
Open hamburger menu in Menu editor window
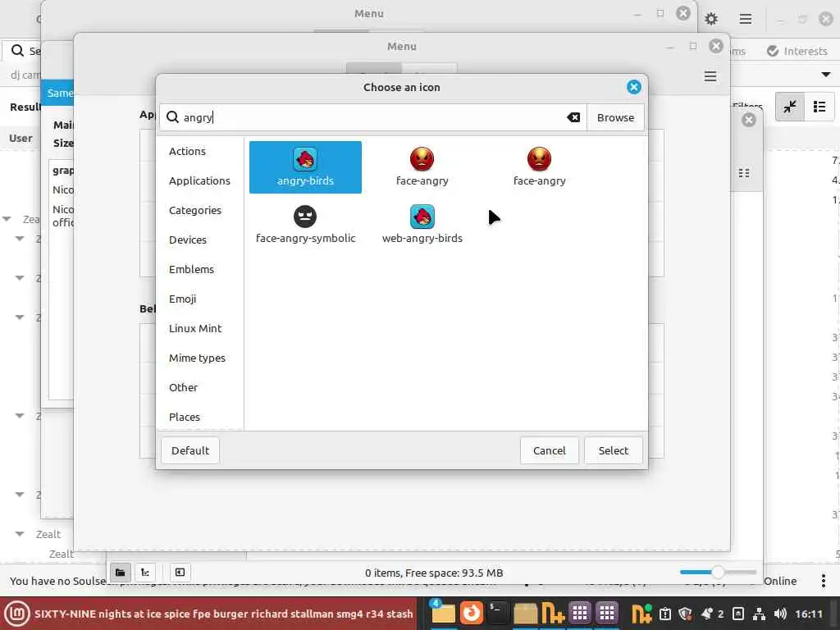click(x=710, y=76)
